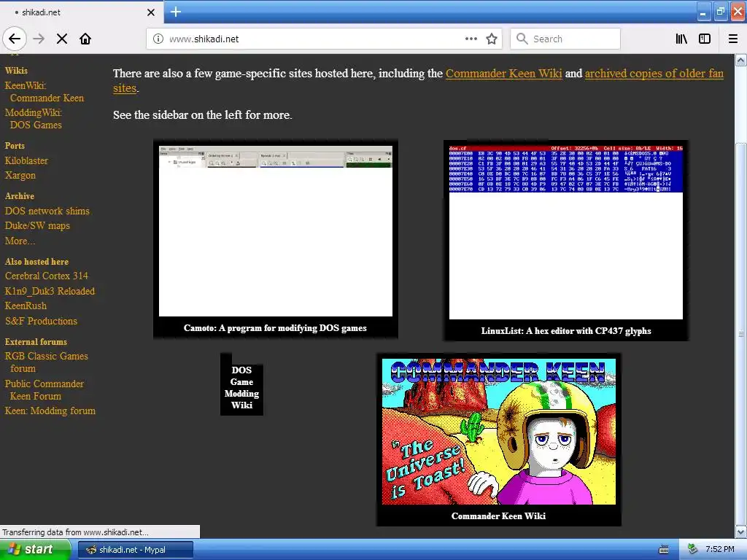Viewport: 747px width, 560px height.
Task: Click the Commander Keen Wiki caption
Action: pyautogui.click(x=499, y=516)
